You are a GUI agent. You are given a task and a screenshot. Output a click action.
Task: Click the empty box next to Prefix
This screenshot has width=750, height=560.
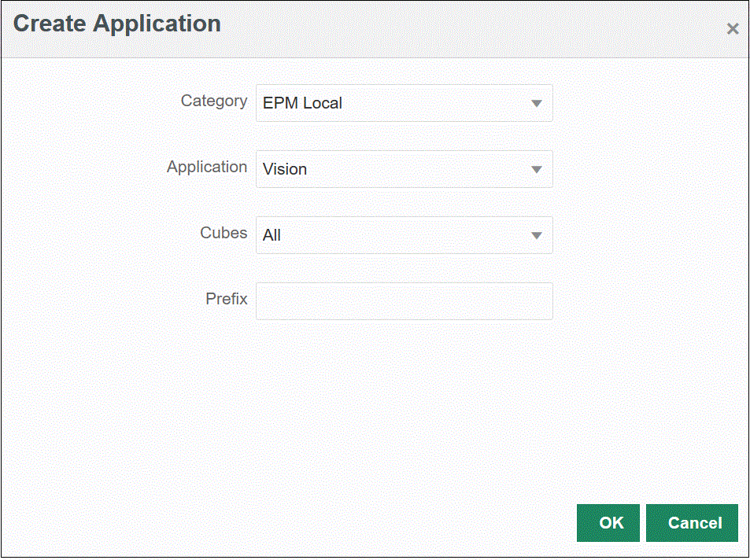coord(404,301)
